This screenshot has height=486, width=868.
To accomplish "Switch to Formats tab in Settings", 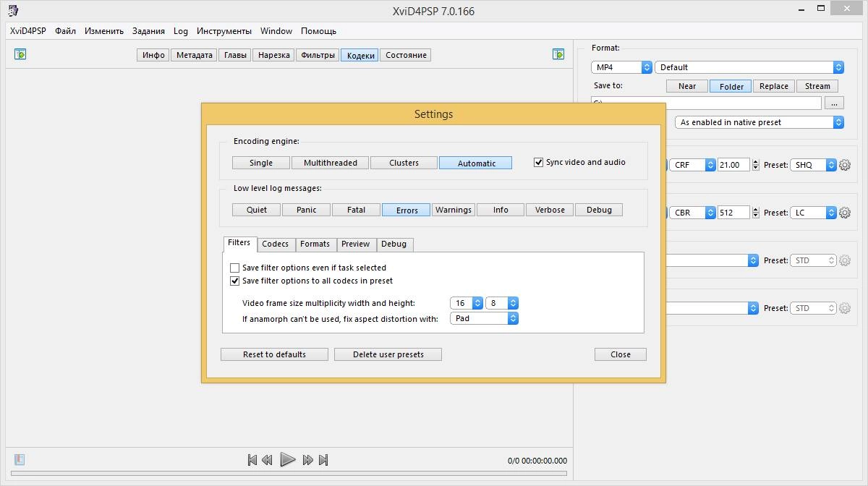I will [x=315, y=244].
